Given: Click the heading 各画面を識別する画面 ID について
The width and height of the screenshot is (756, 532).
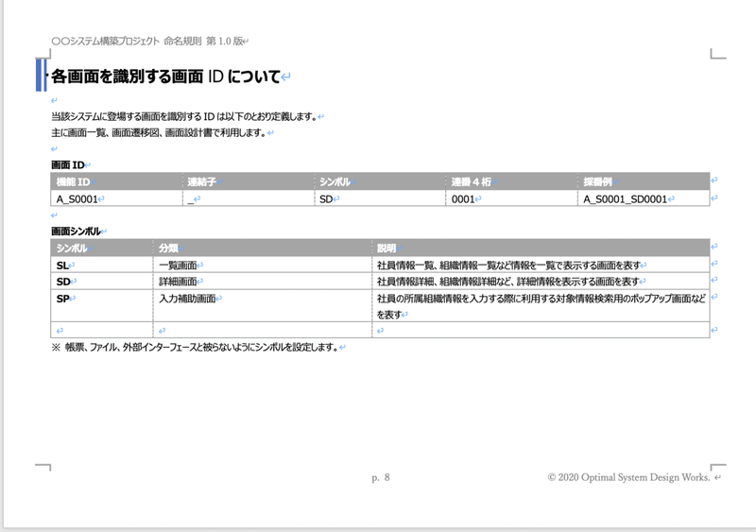Looking at the screenshot, I should point(166,77).
